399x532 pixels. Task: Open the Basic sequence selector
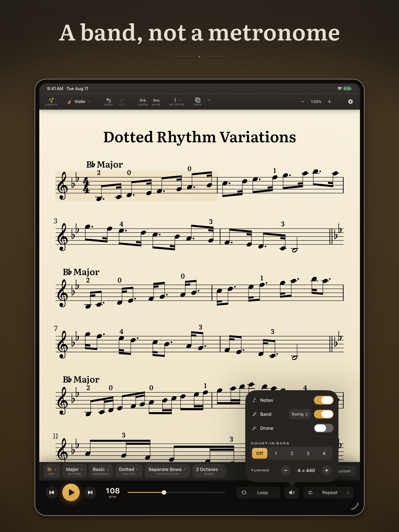(x=101, y=471)
